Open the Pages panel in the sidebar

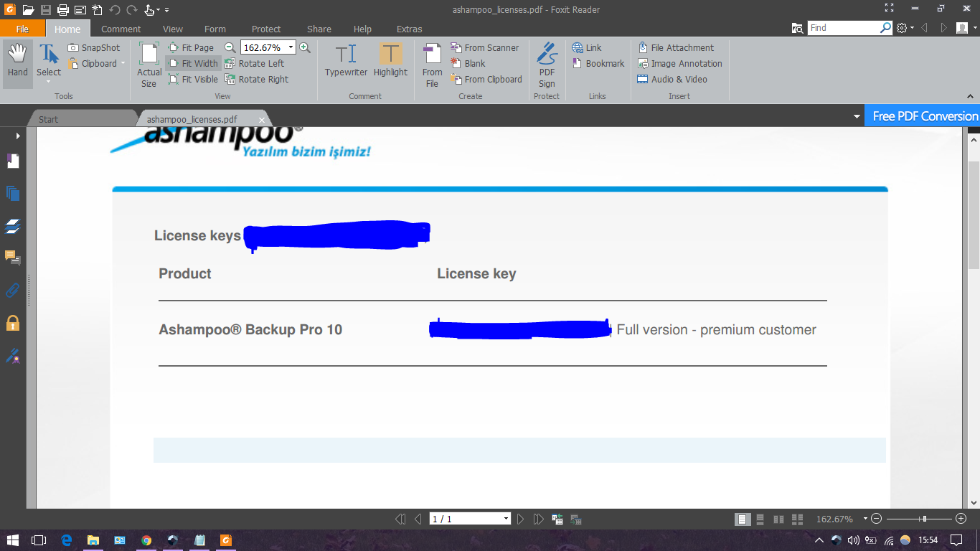pos(13,193)
